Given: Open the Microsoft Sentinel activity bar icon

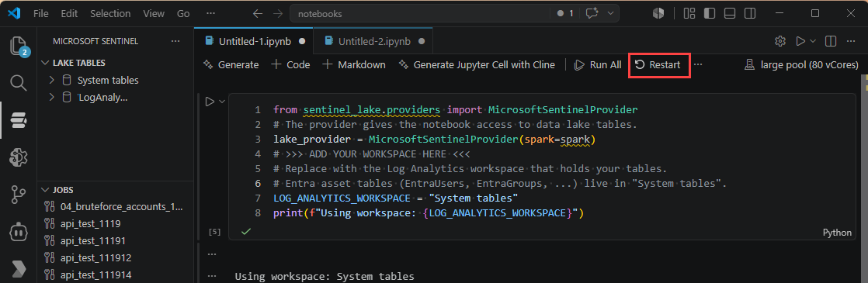Looking at the screenshot, I should point(19,120).
